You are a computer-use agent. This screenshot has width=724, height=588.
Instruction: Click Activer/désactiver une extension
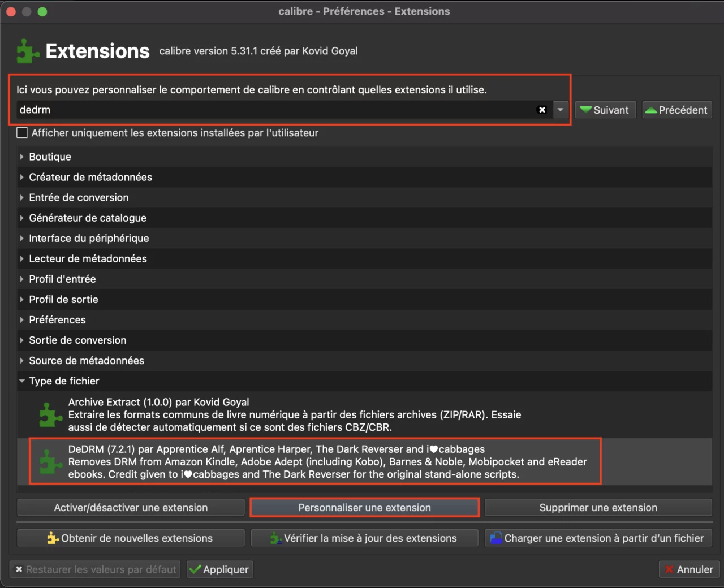click(x=131, y=508)
